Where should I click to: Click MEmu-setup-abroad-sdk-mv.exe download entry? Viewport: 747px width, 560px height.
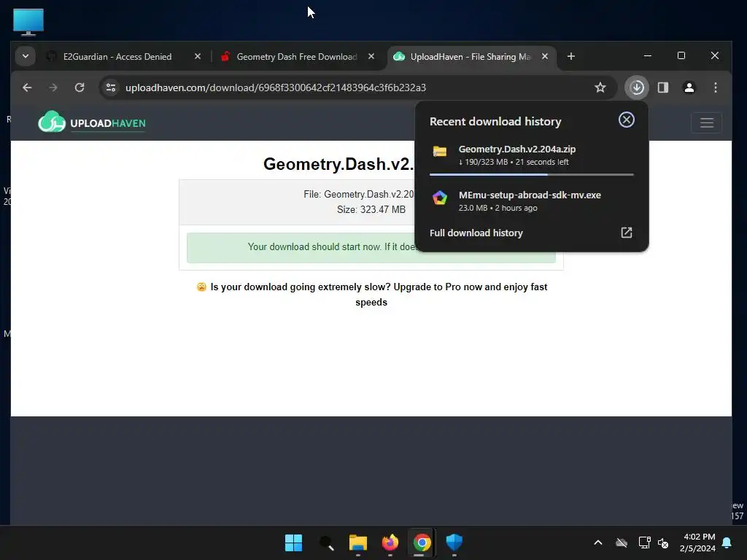532,201
